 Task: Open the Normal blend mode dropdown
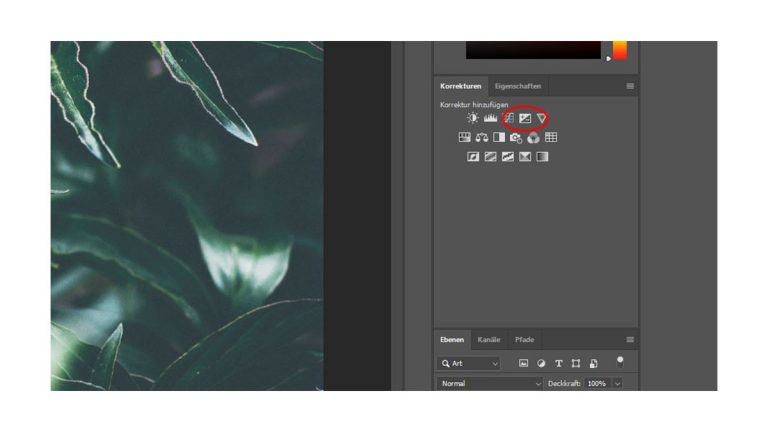tap(491, 384)
